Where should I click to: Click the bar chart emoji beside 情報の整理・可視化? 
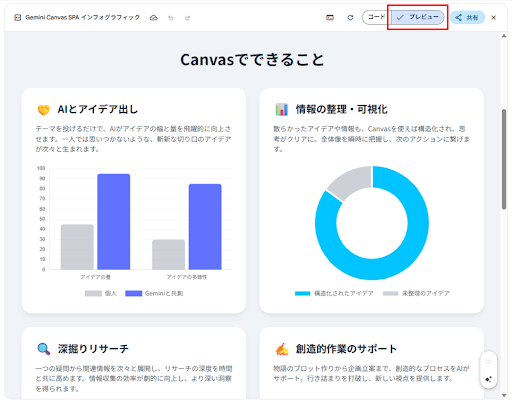pyautogui.click(x=282, y=109)
